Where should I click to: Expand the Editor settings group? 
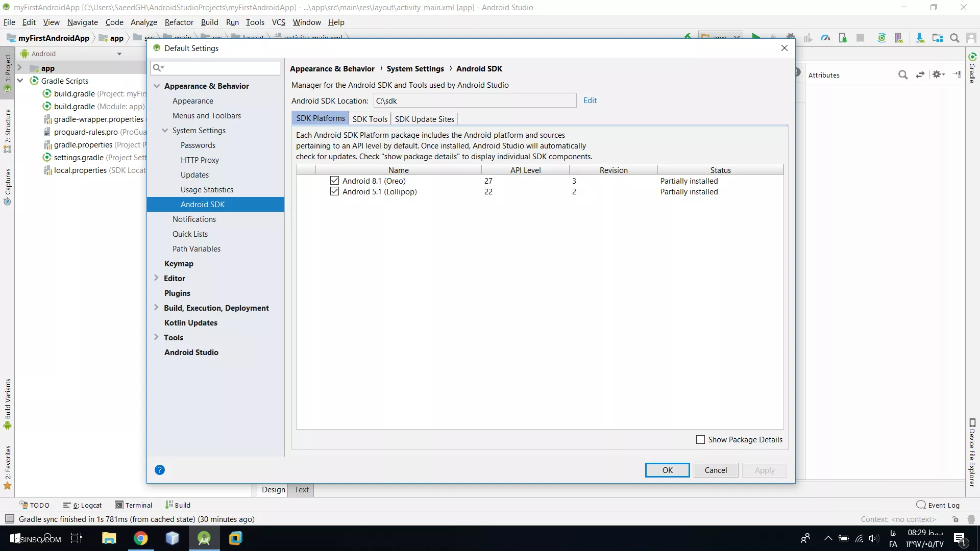(x=156, y=278)
